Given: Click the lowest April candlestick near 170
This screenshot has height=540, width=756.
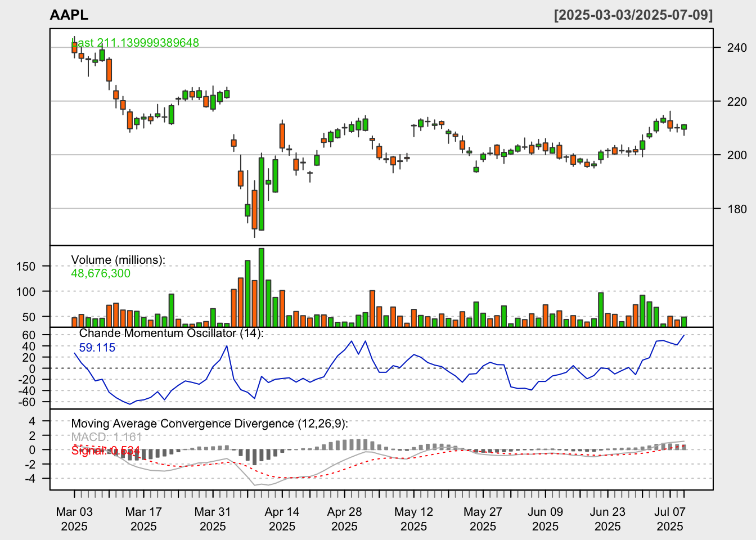Looking at the screenshot, I should coord(254,209).
